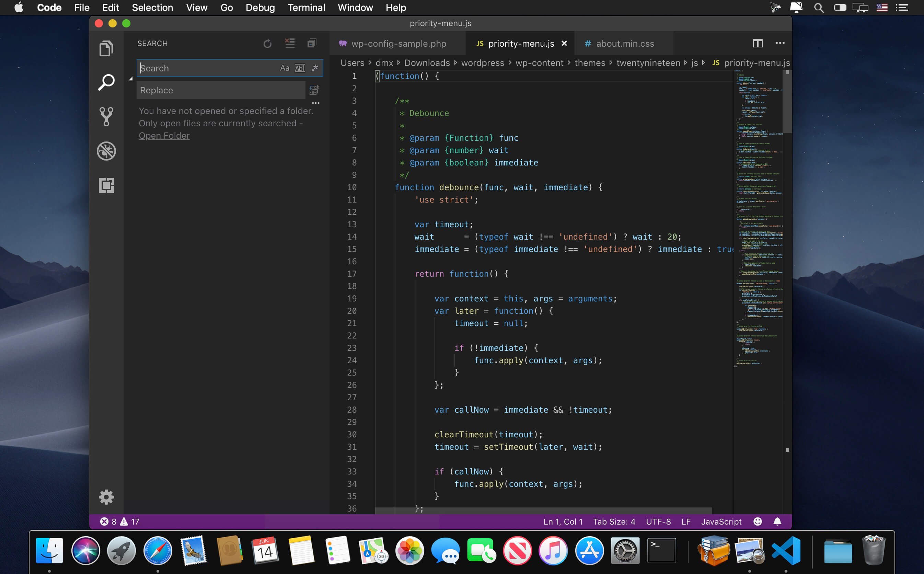Click the Open Folder link
Viewport: 924px width, 574px height.
[164, 136]
